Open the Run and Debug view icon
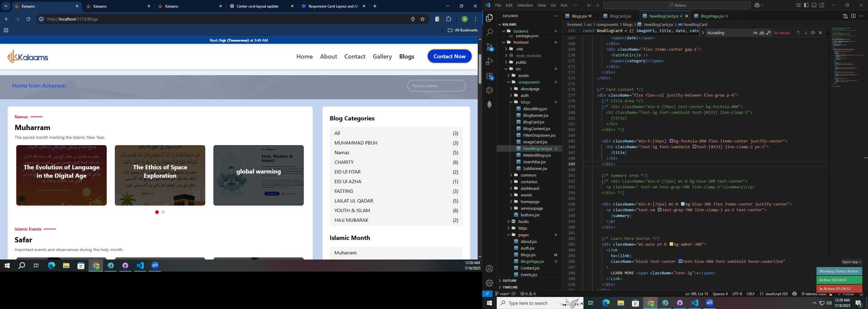 click(489, 61)
